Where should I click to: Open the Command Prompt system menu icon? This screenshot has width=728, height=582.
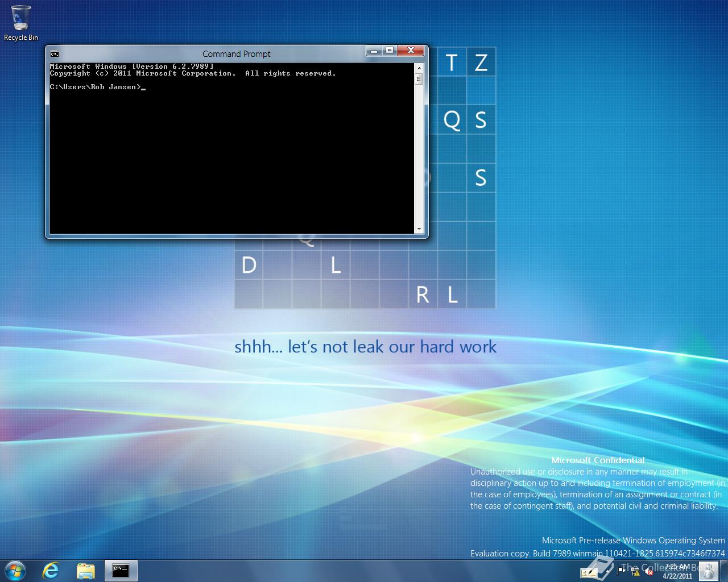[54, 54]
